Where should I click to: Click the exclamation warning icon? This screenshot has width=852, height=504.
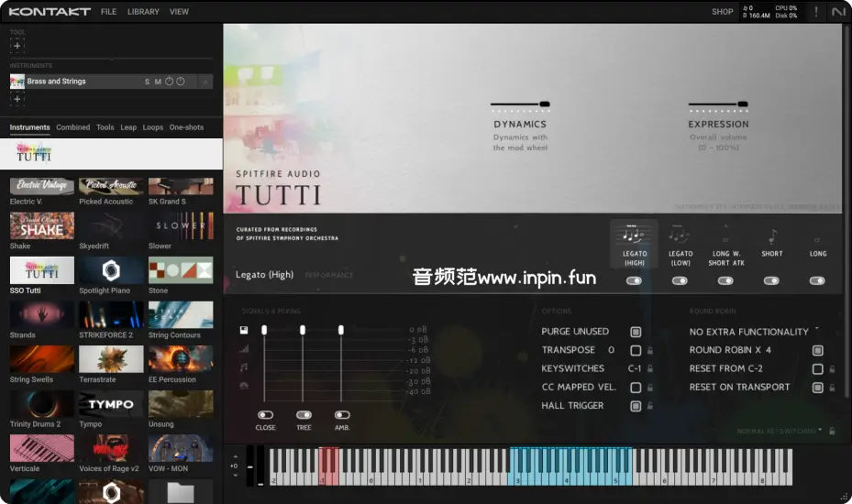tap(815, 11)
